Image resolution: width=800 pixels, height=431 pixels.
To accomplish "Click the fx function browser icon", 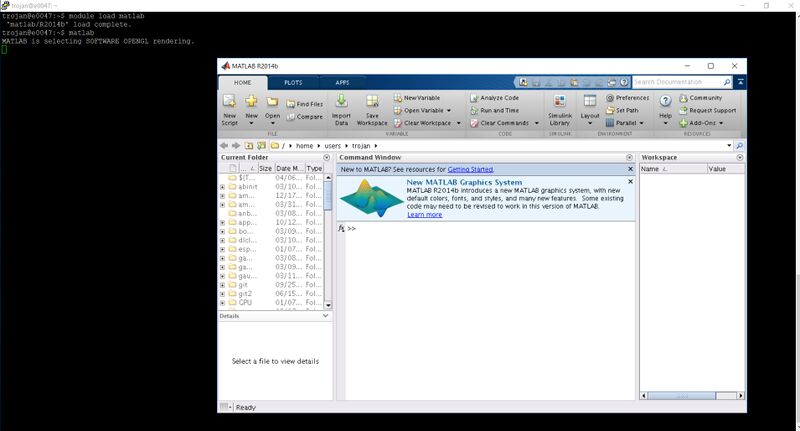I will [341, 229].
